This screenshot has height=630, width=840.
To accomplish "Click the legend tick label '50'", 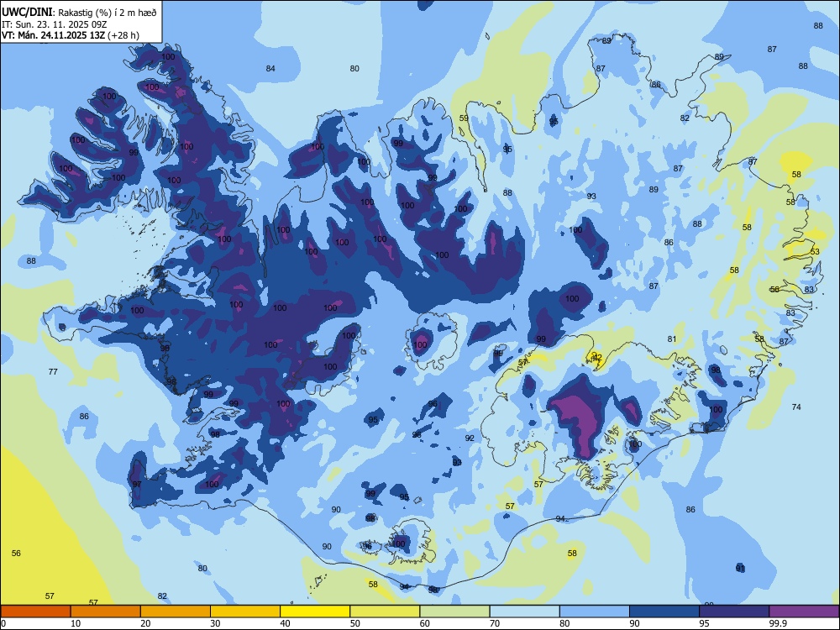I will coord(354,623).
